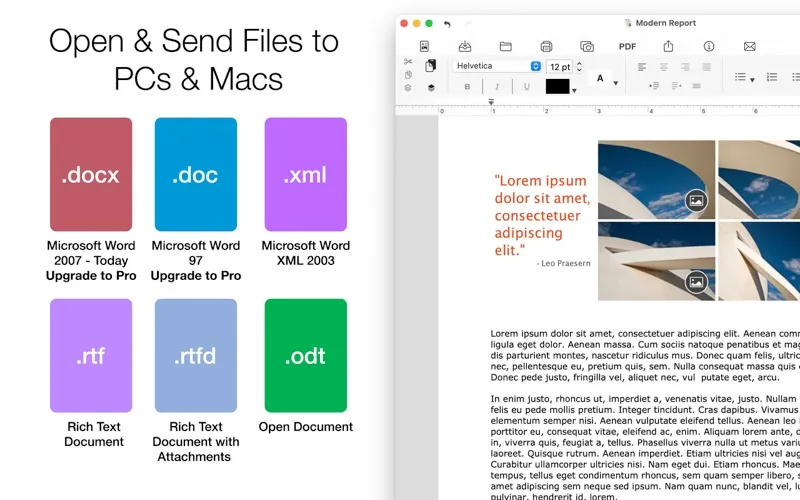Click the lavender .rtf file tile

[x=91, y=356]
